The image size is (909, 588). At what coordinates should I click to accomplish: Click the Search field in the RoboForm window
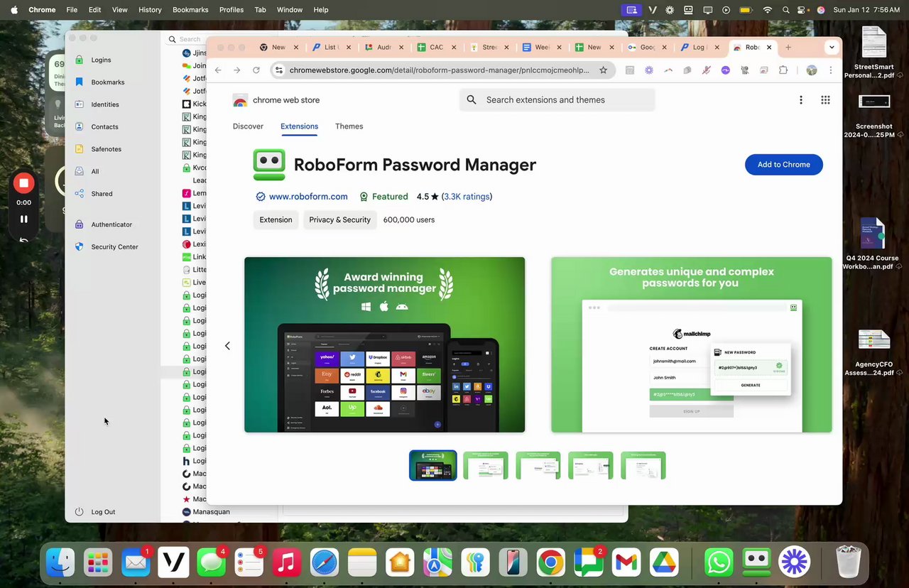189,39
